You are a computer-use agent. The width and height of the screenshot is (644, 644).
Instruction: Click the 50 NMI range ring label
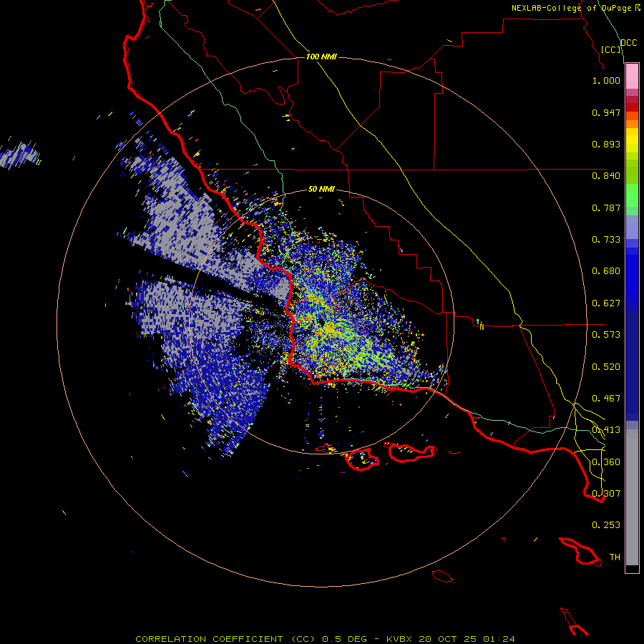coord(321,190)
